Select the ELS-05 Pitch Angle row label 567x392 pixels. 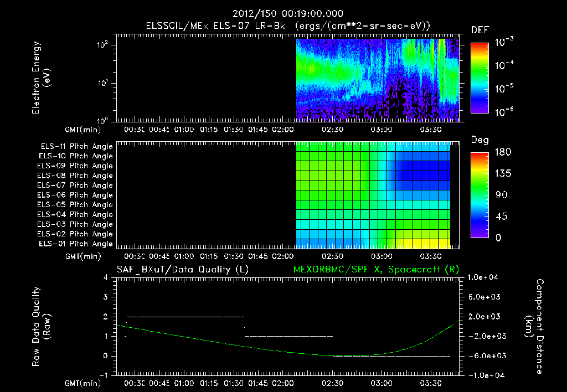75,205
